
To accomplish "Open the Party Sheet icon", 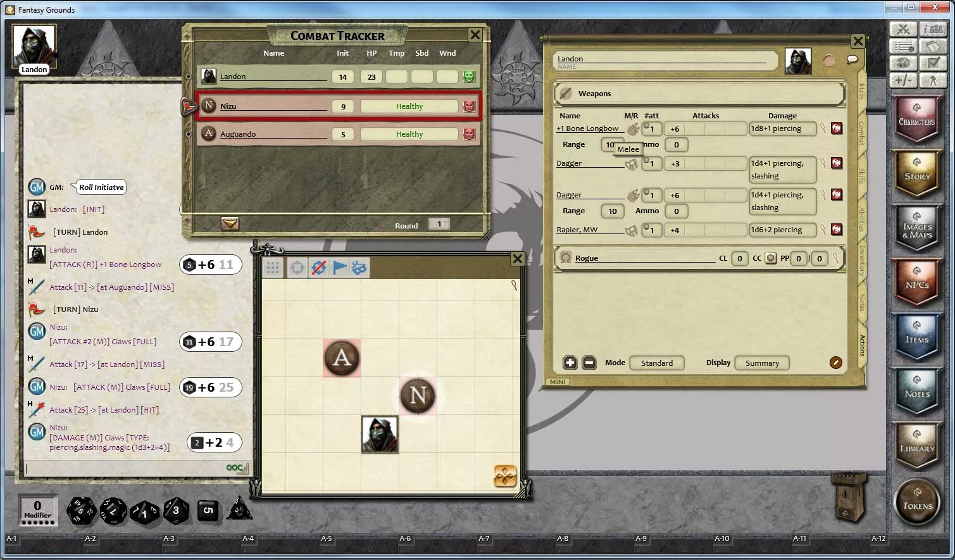I will tap(933, 29).
